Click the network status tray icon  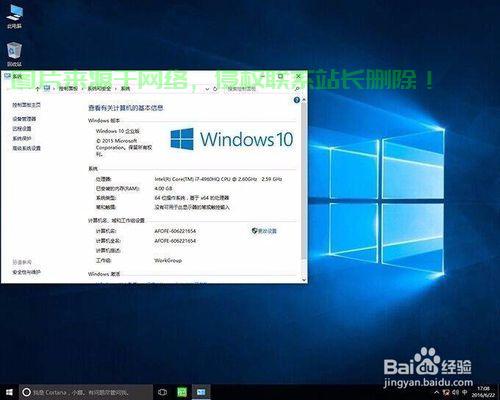click(x=447, y=392)
